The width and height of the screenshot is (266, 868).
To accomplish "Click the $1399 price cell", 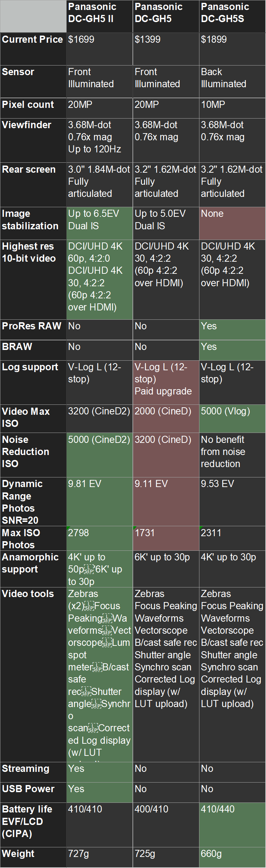I will 166,49.
